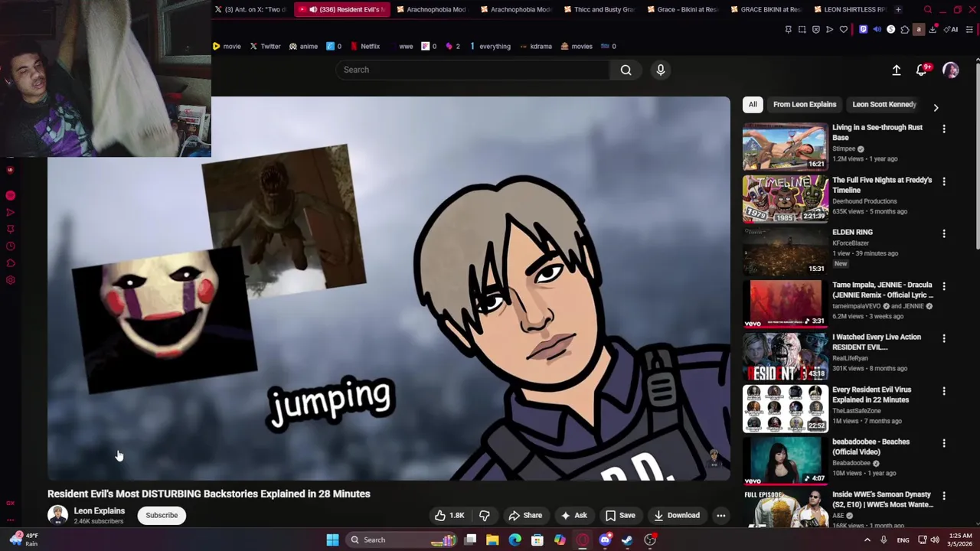This screenshot has height=551, width=980.
Task: Start voice search with the microphone icon
Action: click(661, 70)
